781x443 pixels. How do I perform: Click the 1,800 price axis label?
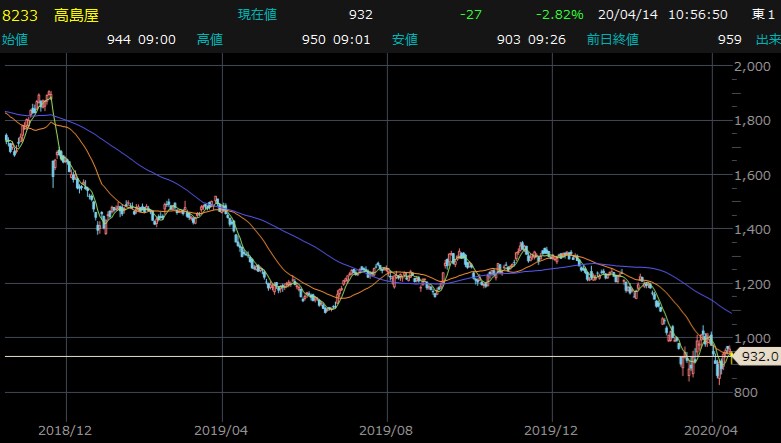[x=752, y=121]
